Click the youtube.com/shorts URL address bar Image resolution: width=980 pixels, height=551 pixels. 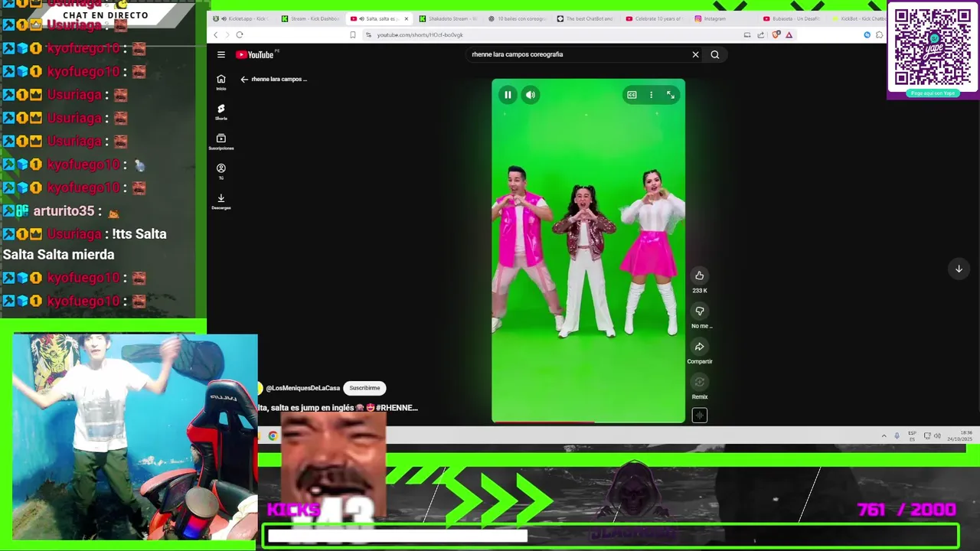point(420,34)
